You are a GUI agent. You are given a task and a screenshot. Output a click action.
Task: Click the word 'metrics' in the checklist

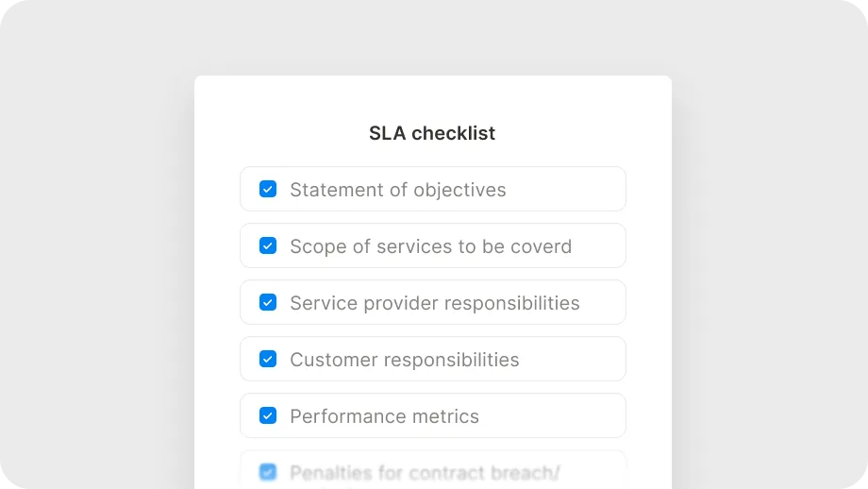coord(444,416)
